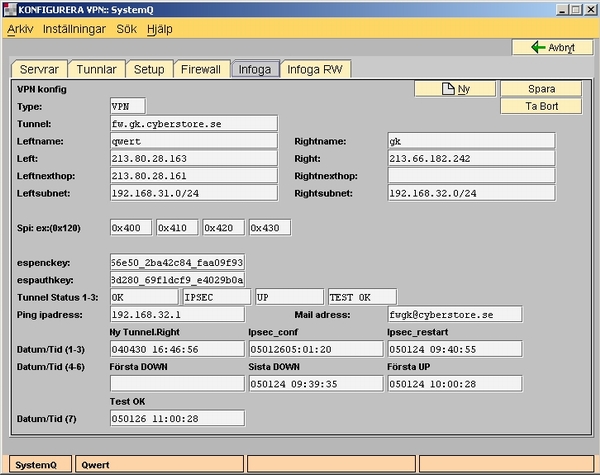
Task: Click the Tunnel field with fw.gk.cyberstore.se
Action: [193, 123]
